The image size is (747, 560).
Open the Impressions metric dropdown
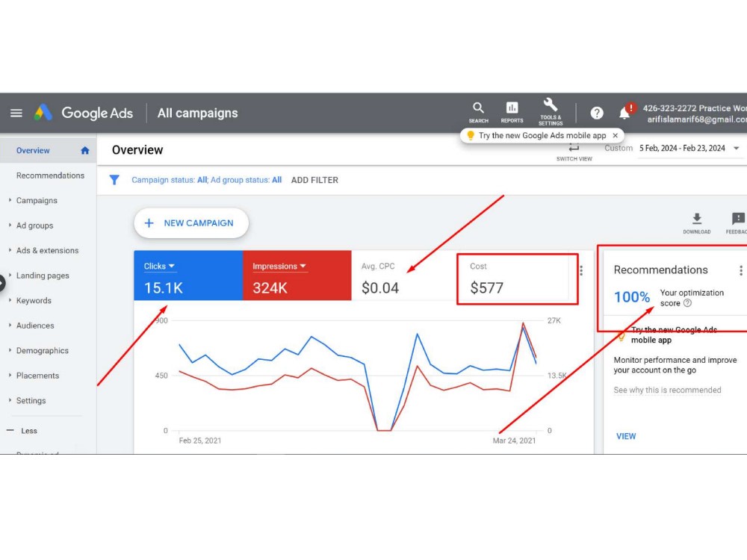click(x=279, y=267)
